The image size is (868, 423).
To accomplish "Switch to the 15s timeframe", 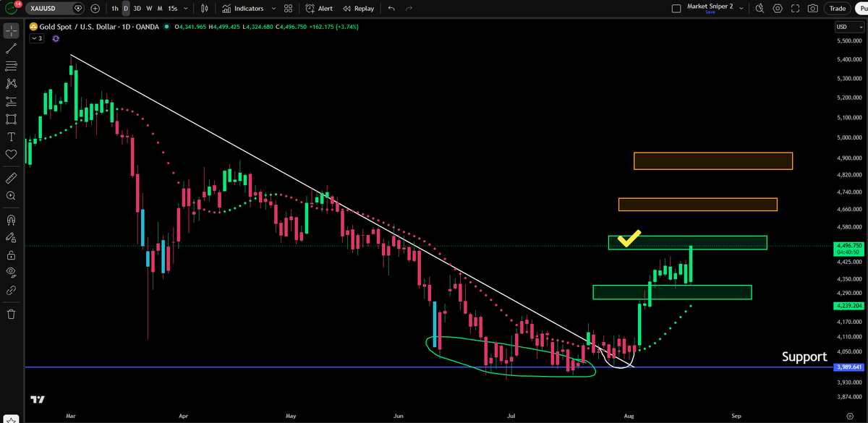I will point(172,9).
